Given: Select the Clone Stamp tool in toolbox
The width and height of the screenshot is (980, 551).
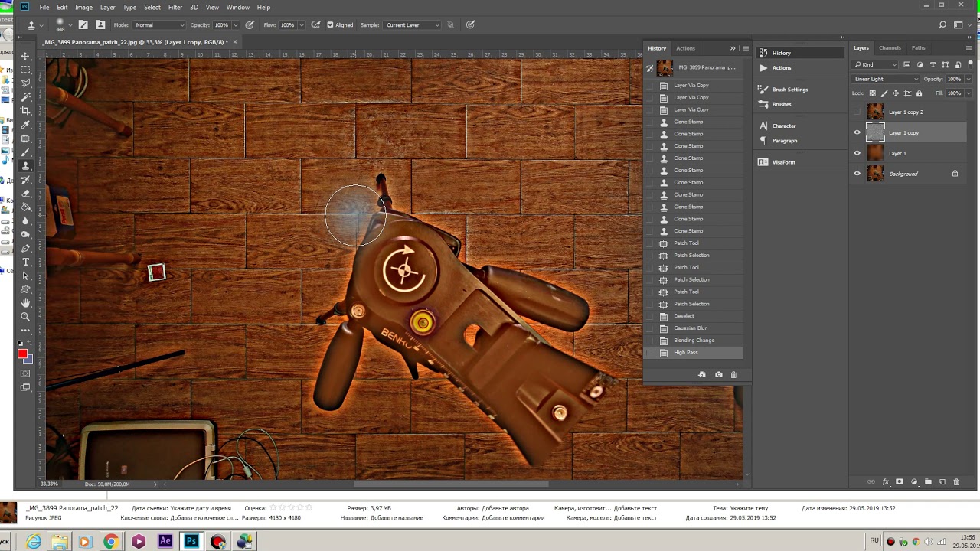Looking at the screenshot, I should 25,166.
